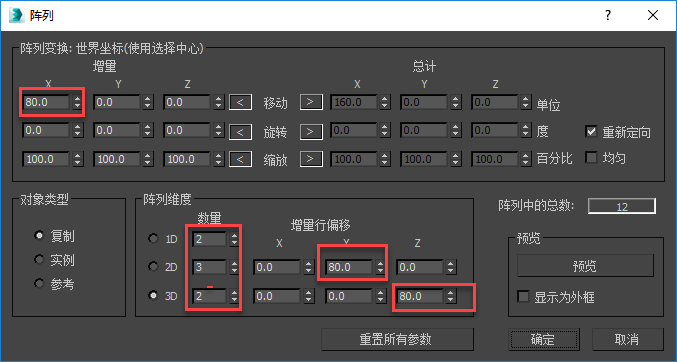
Task: Click incremental Scale X field showing 100.0
Action: coord(46,159)
